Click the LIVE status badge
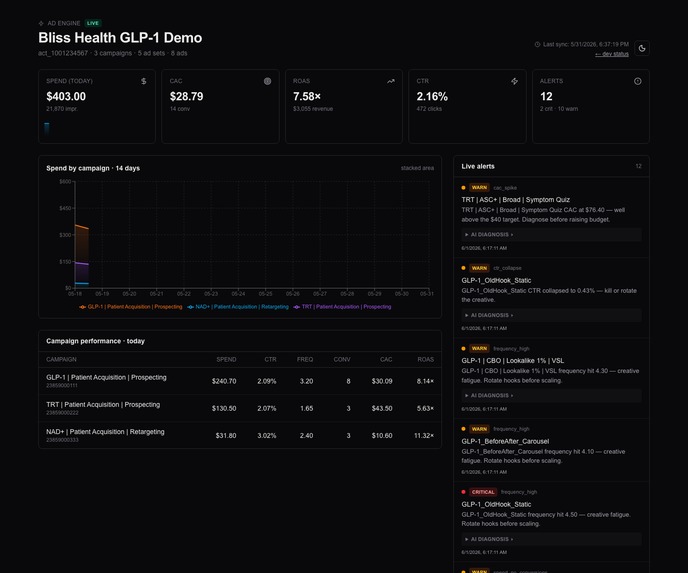 (x=93, y=23)
